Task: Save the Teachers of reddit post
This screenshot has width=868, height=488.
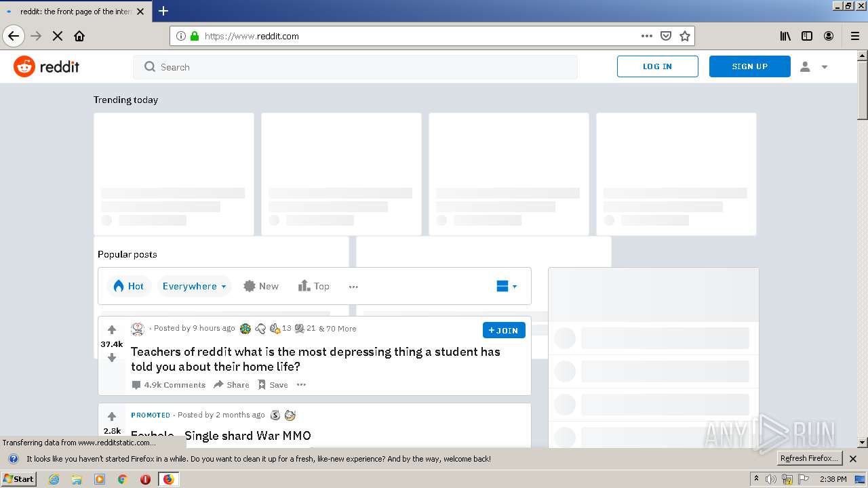Action: pos(273,385)
